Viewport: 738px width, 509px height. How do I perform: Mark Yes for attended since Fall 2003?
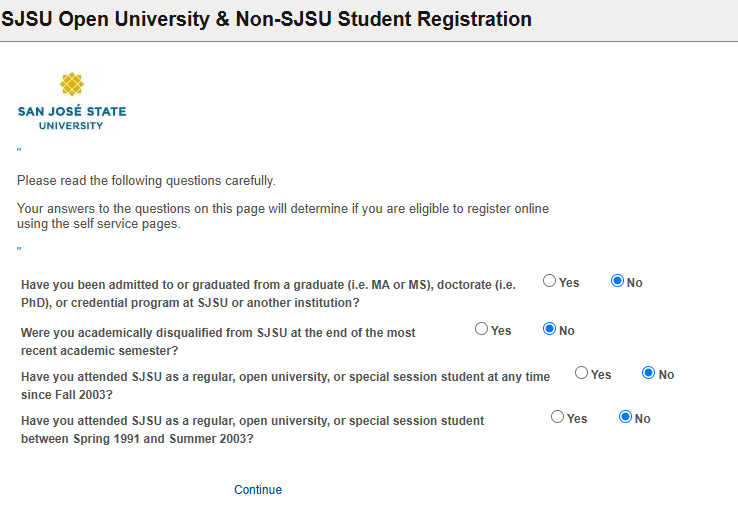tap(581, 373)
